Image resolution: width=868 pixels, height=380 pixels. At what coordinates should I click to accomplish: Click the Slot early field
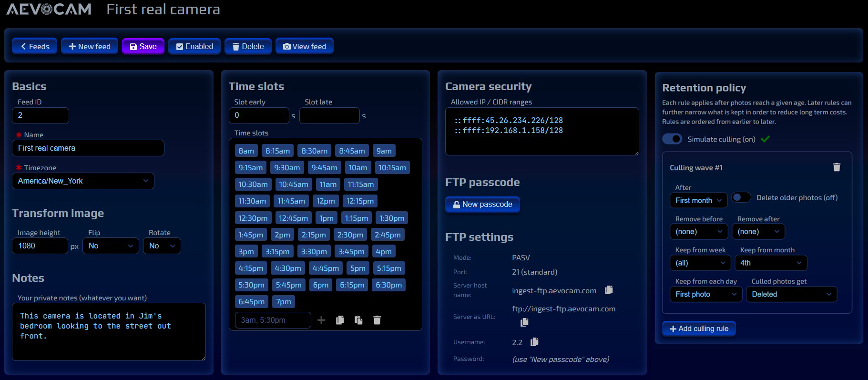pyautogui.click(x=259, y=115)
